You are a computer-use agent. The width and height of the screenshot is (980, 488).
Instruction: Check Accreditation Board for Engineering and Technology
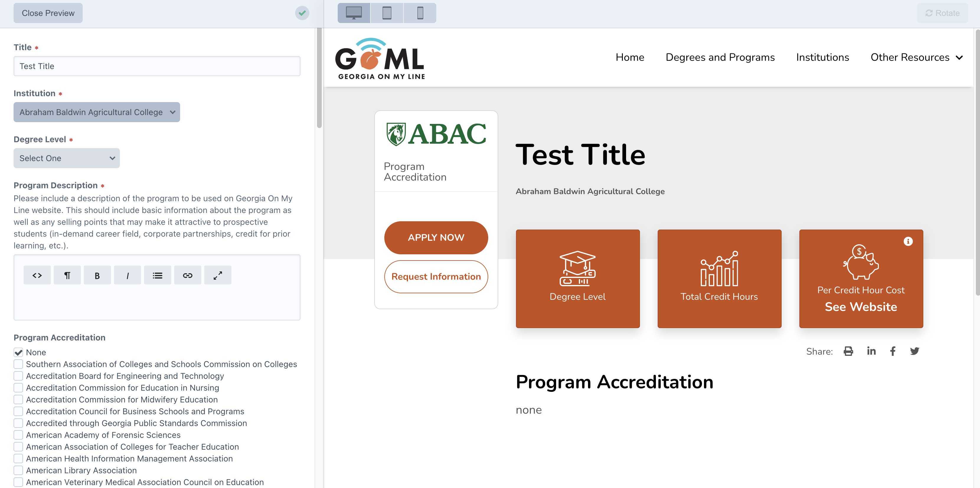click(x=18, y=376)
